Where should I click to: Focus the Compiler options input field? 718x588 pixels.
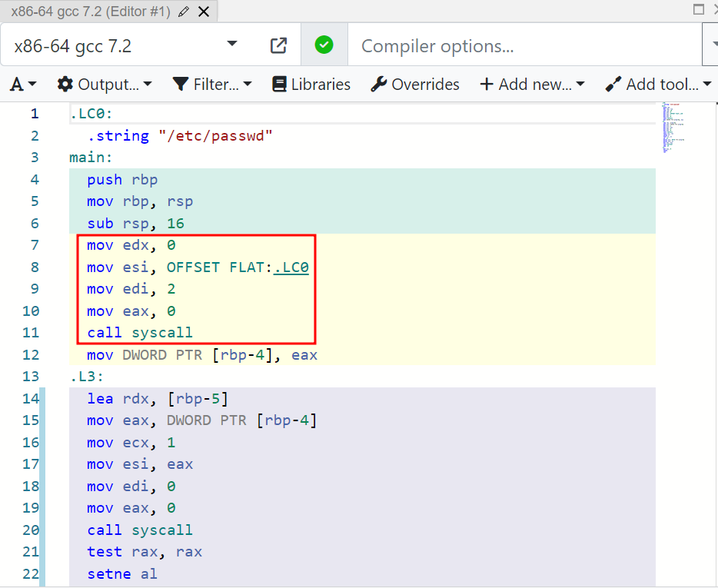coord(523,46)
